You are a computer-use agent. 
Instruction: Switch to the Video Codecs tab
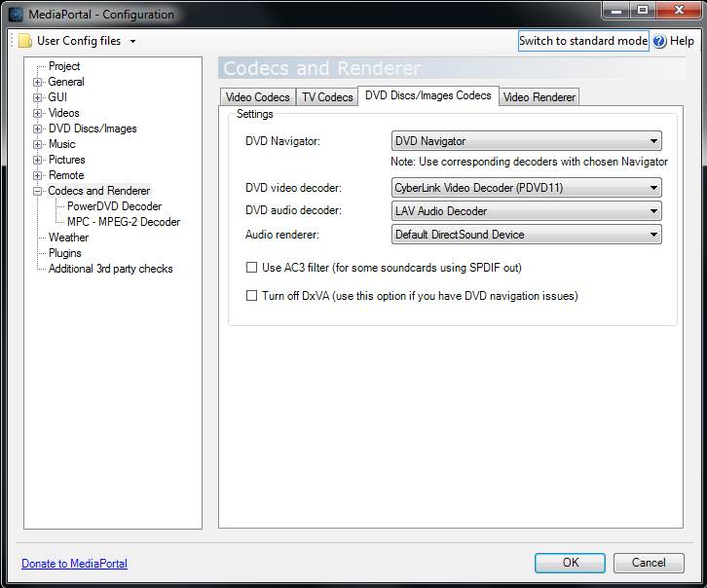pyautogui.click(x=258, y=97)
